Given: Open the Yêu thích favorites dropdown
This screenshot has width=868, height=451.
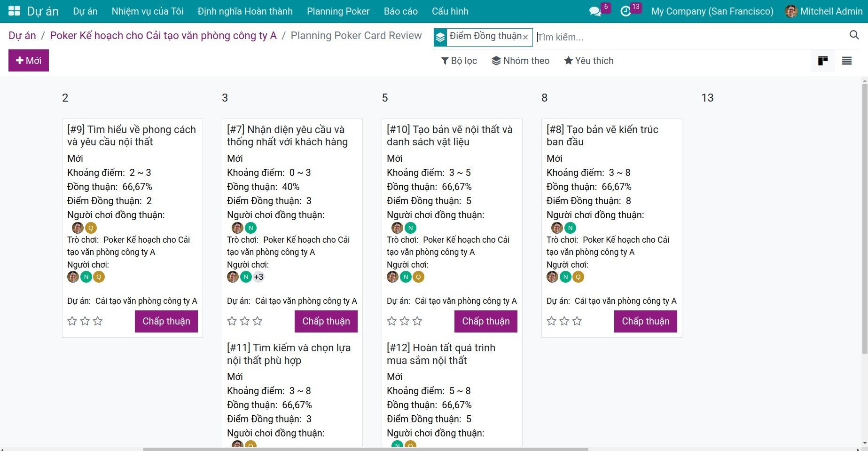Looking at the screenshot, I should point(589,61).
